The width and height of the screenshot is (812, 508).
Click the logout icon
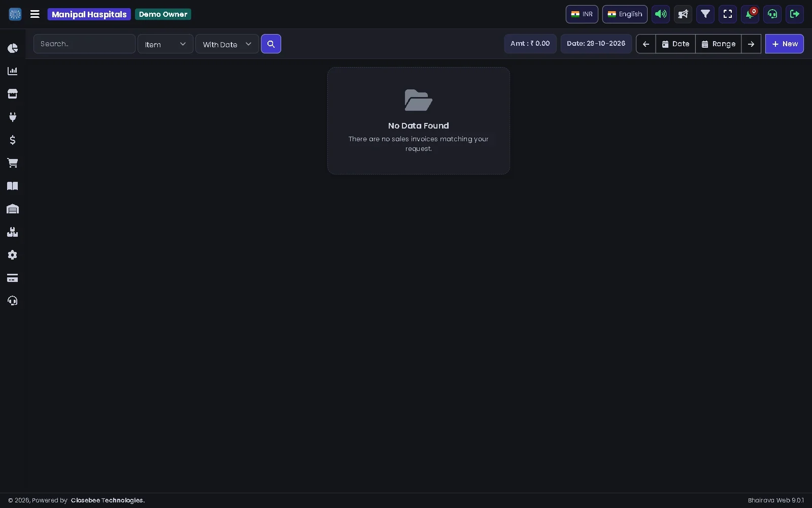(x=795, y=14)
